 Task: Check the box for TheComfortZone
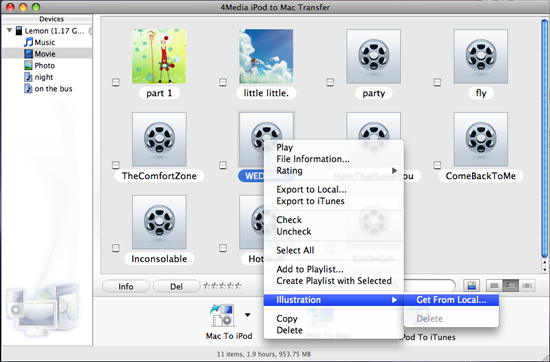point(116,165)
